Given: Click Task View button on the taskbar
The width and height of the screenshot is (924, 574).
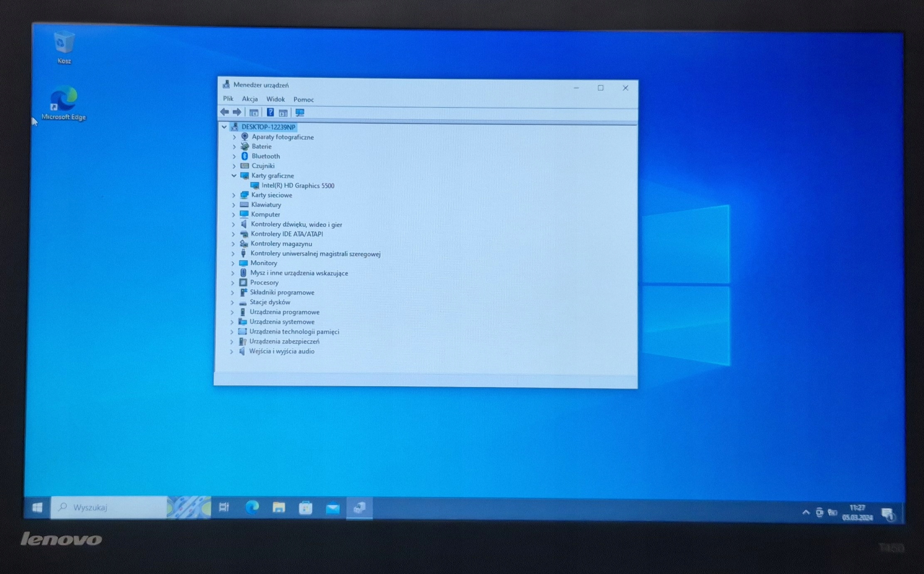Looking at the screenshot, I should [224, 507].
